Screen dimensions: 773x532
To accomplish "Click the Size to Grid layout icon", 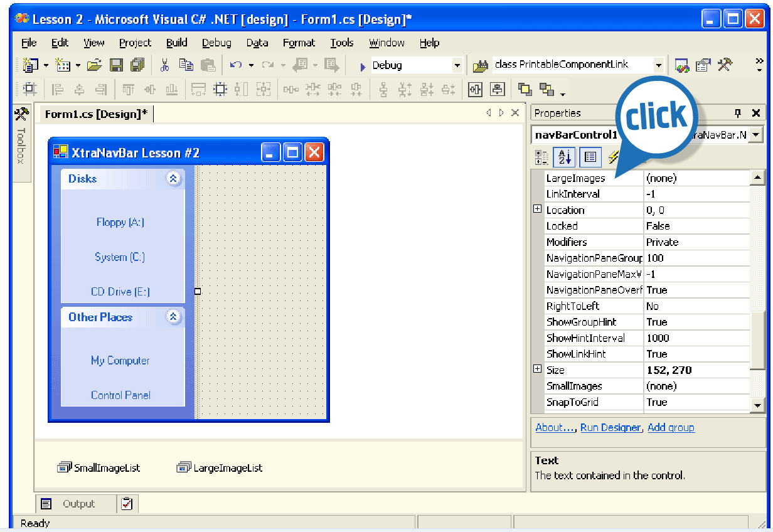I will 220,89.
